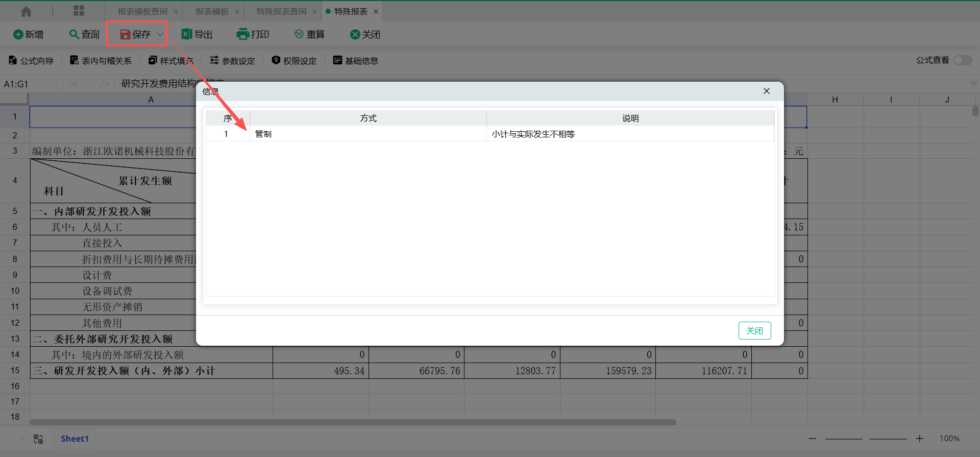
Task: Click the 打印 print button
Action: [253, 34]
